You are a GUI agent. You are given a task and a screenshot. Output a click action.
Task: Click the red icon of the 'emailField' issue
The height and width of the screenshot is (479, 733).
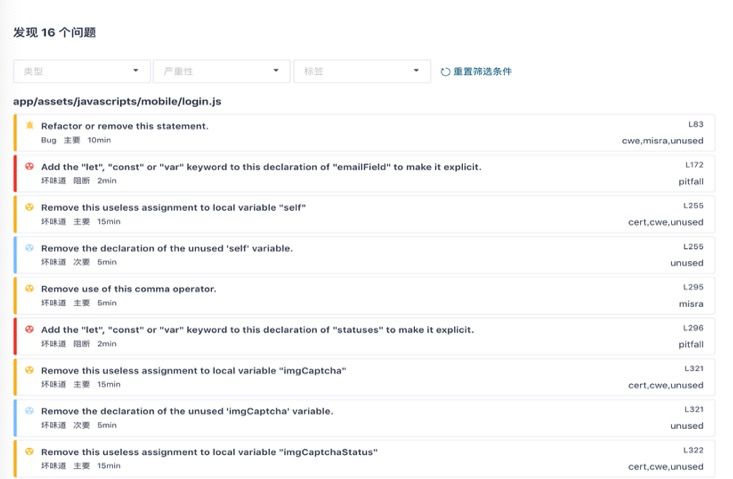[x=29, y=166]
